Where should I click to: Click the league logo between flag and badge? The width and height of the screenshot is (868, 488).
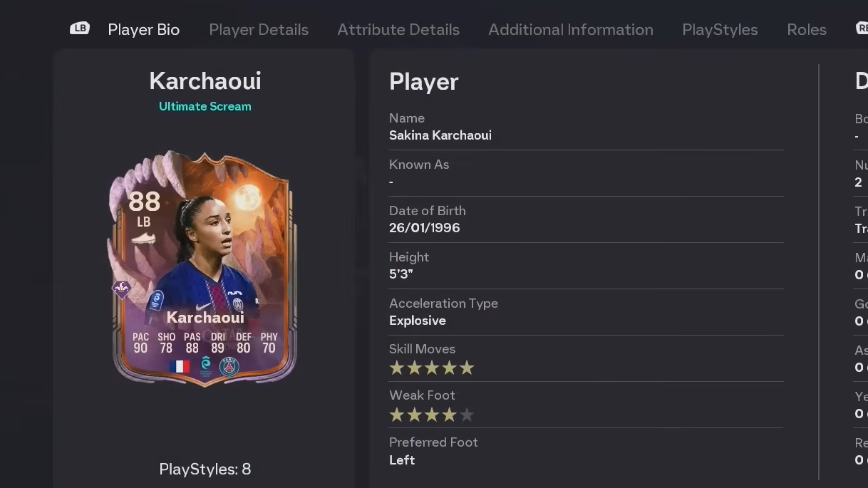[206, 365]
